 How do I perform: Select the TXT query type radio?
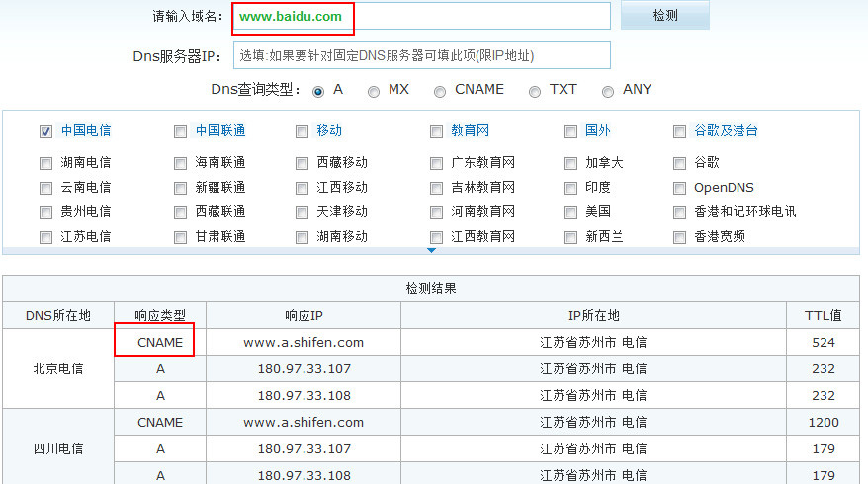(535, 92)
